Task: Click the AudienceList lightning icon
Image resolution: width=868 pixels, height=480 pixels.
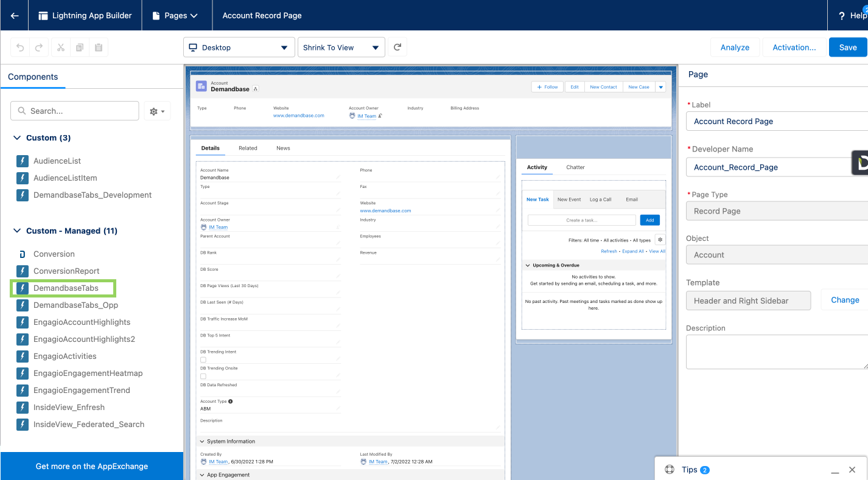Action: tap(23, 161)
